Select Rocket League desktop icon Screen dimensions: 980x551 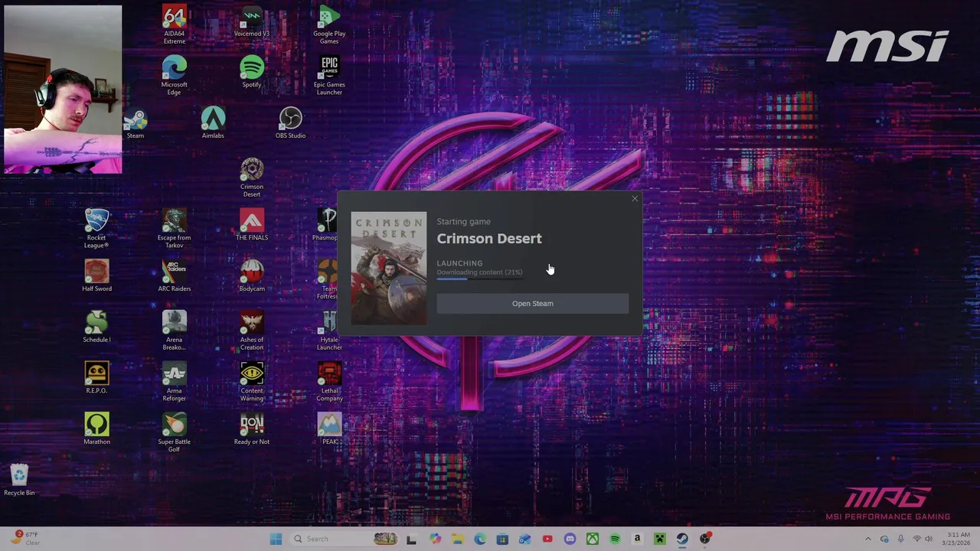click(x=96, y=229)
